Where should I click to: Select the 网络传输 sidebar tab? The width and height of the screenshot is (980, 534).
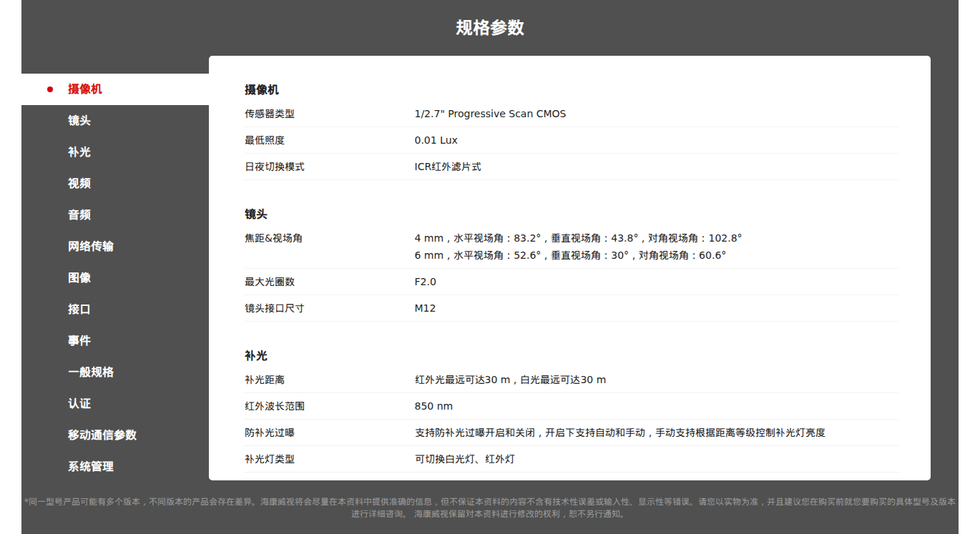click(x=115, y=247)
